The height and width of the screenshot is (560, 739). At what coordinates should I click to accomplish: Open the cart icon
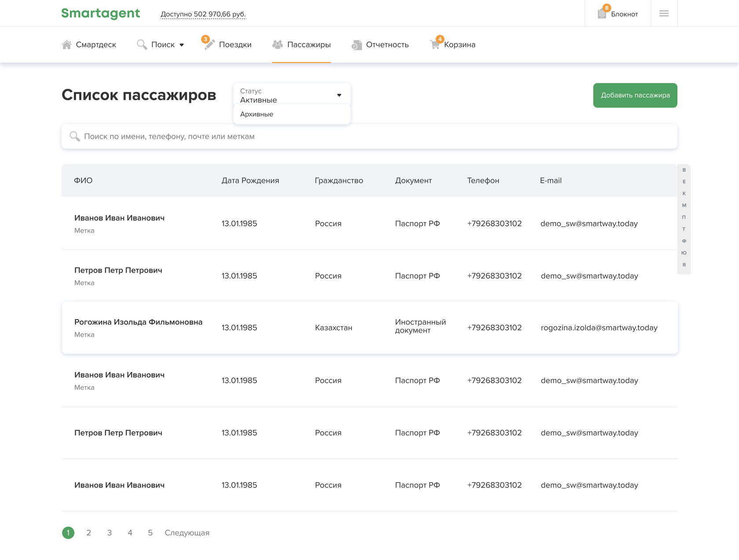click(435, 45)
